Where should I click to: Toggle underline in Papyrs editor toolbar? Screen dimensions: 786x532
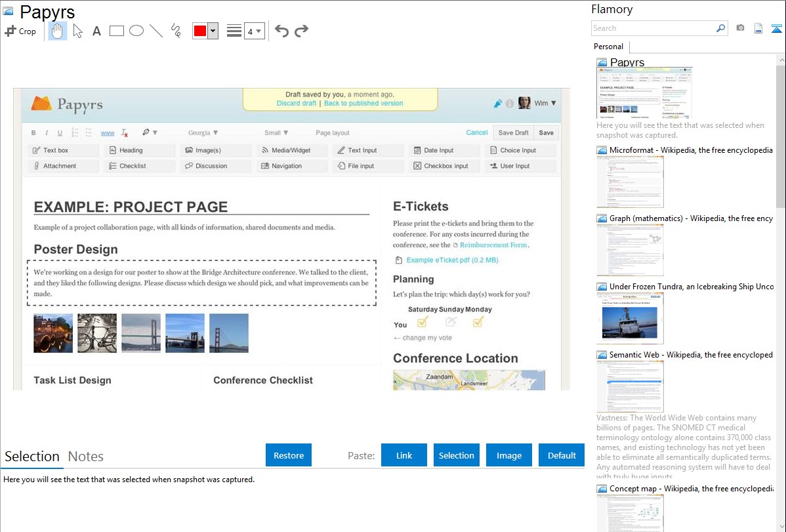pyautogui.click(x=60, y=133)
